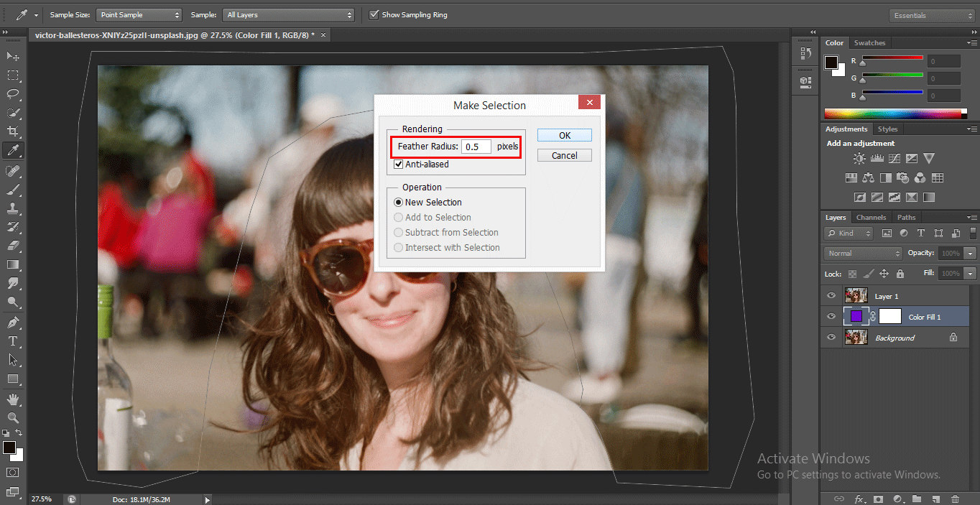
Task: Select the Hand tool
Action: 13,399
